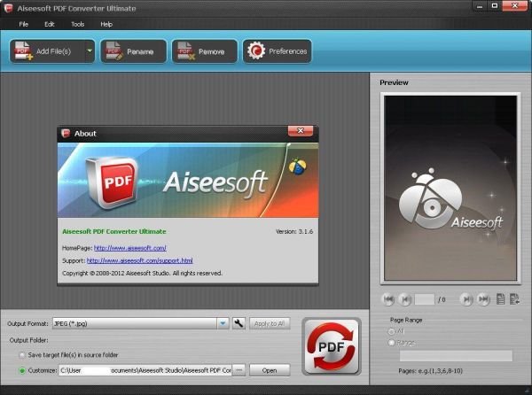Click the copyright notice text
532x395 pixels.
(142, 273)
